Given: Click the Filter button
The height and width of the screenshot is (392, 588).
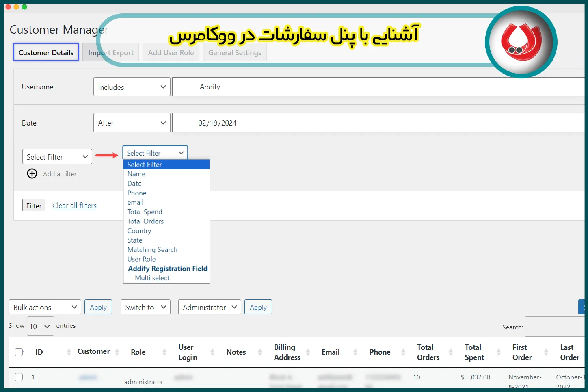Looking at the screenshot, I should pos(34,206).
